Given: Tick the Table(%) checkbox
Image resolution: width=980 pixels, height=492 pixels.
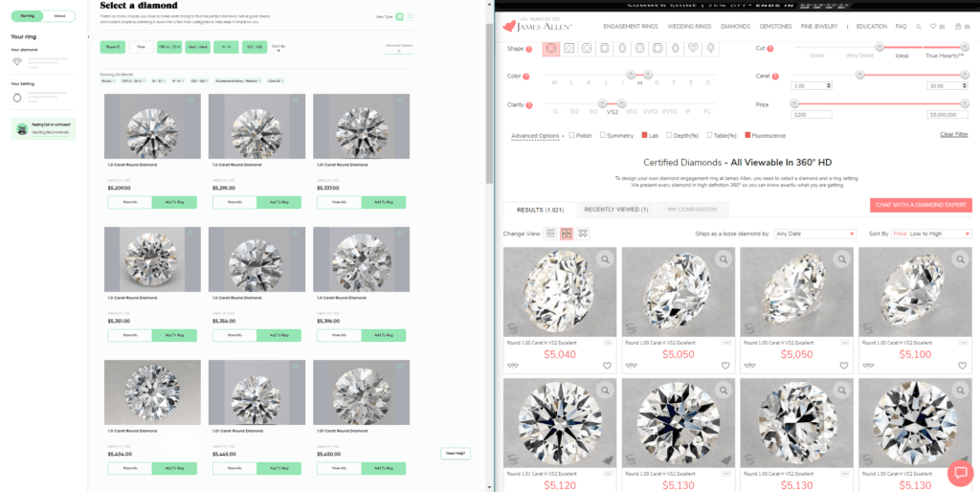Looking at the screenshot, I should (x=709, y=135).
